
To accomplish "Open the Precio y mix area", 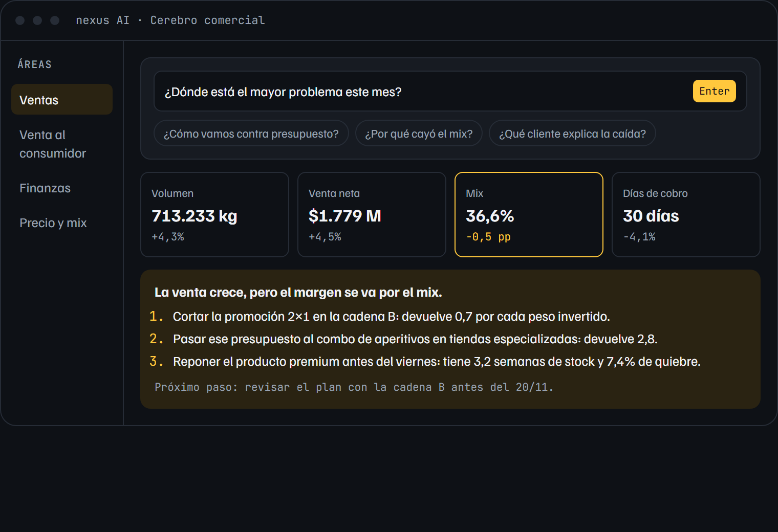I will pos(62,223).
